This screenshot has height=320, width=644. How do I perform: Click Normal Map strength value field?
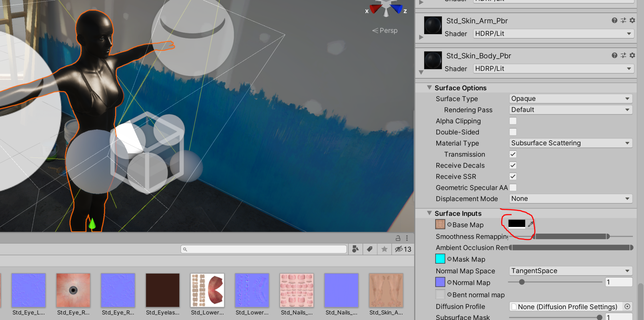pyautogui.click(x=619, y=282)
